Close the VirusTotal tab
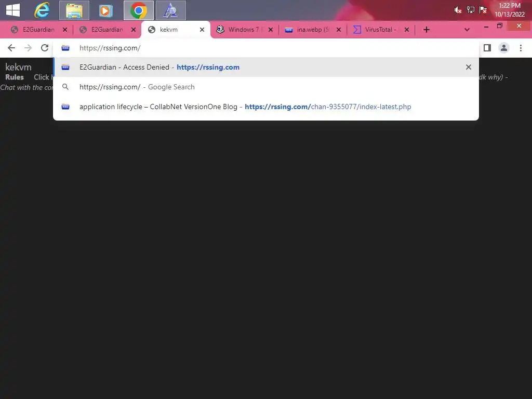This screenshot has width=532, height=399. point(407,30)
